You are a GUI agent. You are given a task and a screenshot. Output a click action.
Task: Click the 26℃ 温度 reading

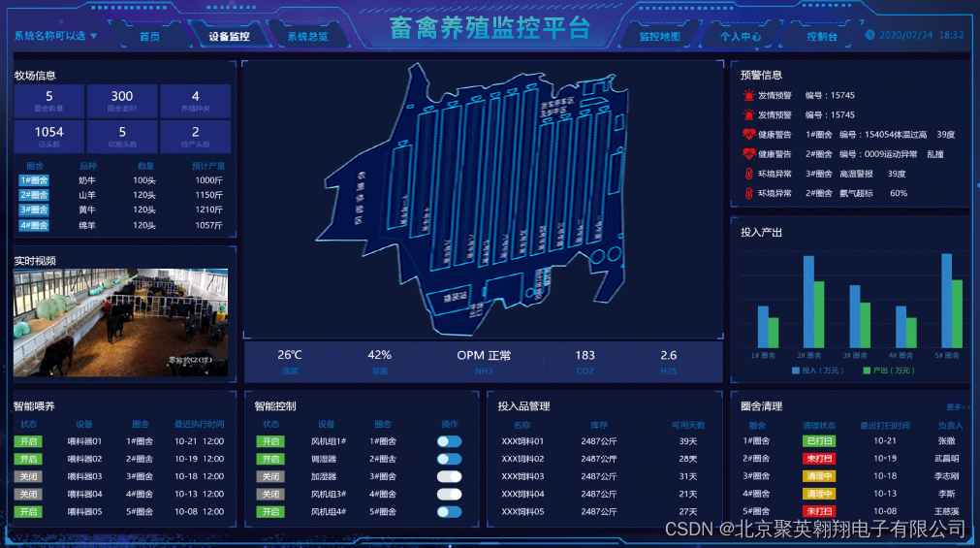[x=290, y=362]
